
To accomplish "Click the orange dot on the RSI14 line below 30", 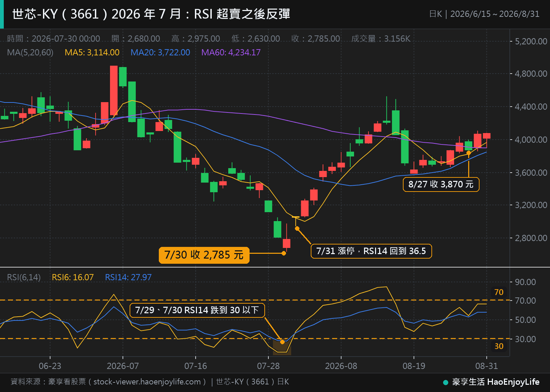I will coord(282,342).
